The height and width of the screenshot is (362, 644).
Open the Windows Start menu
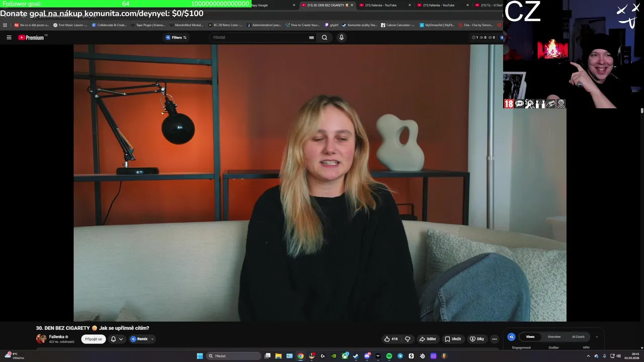[200, 356]
